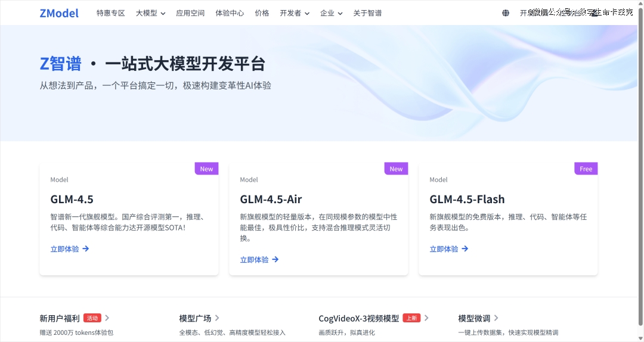The image size is (644, 342).
Task: Go to 特惠专区 in navigation
Action: point(111,13)
